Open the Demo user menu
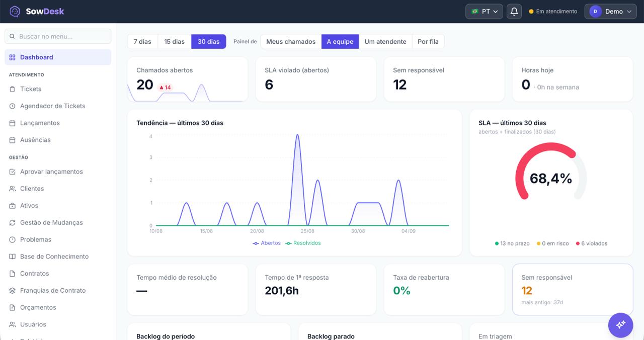644x340 pixels. pos(611,11)
